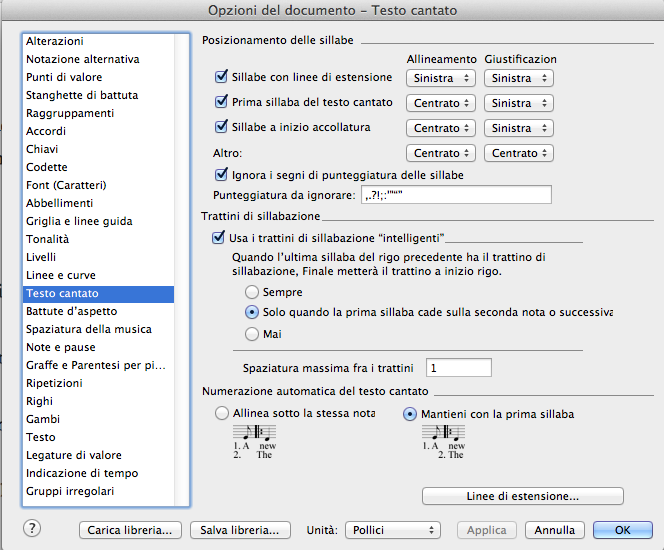This screenshot has height=550, width=664.
Task: Click the help question mark icon
Action: pos(32,529)
